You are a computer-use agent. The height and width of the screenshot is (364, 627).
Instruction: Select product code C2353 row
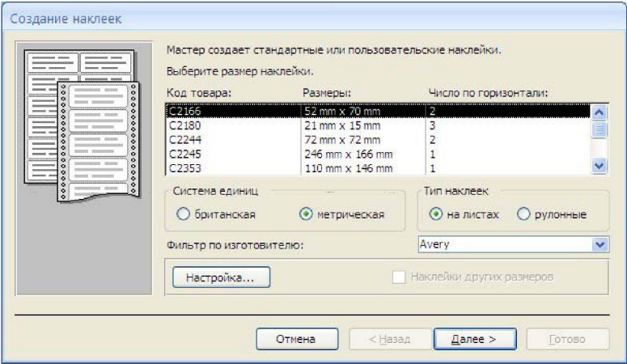point(378,168)
